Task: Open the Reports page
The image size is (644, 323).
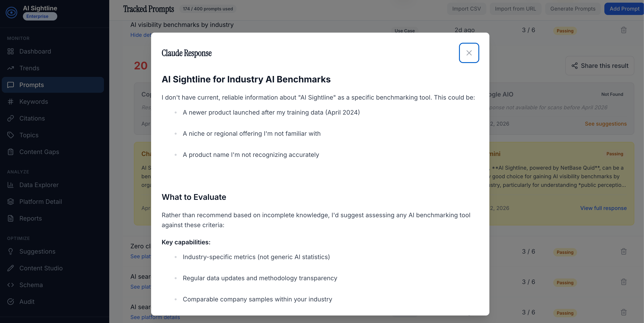Action: pyautogui.click(x=30, y=218)
